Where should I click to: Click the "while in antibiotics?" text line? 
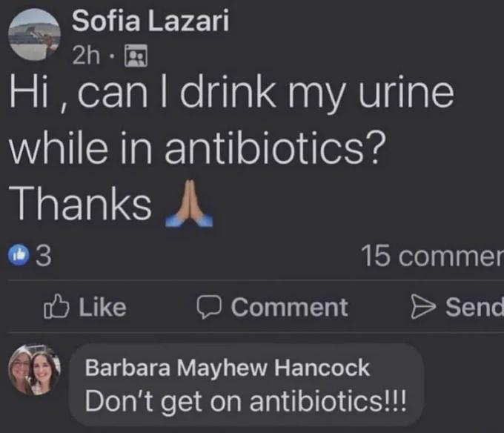pos(197,149)
